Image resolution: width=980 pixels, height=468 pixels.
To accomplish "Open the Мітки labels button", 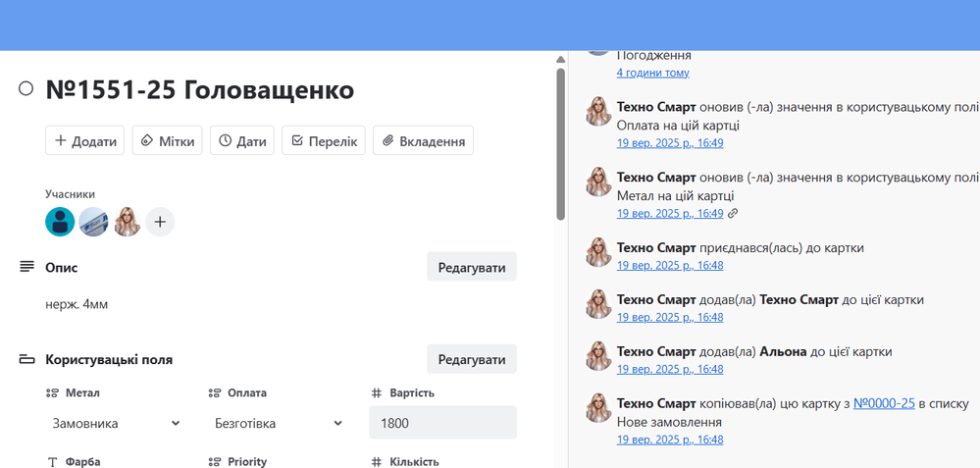I will click(167, 140).
